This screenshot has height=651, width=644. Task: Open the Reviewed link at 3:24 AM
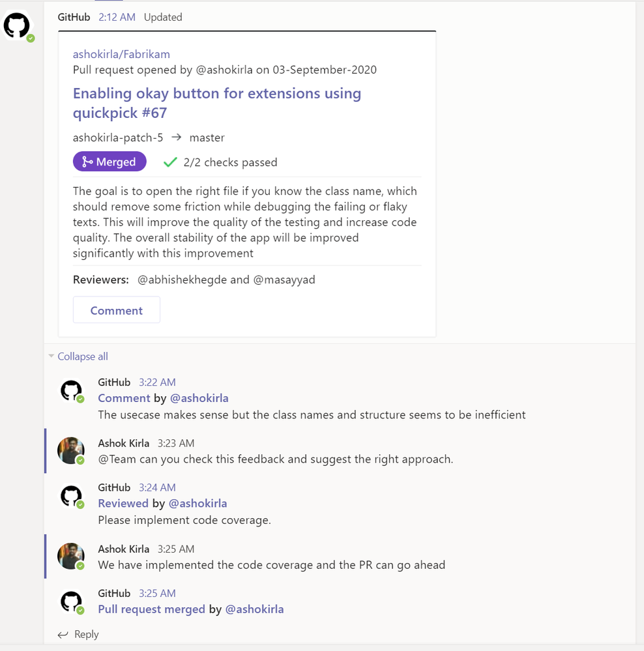tap(123, 503)
